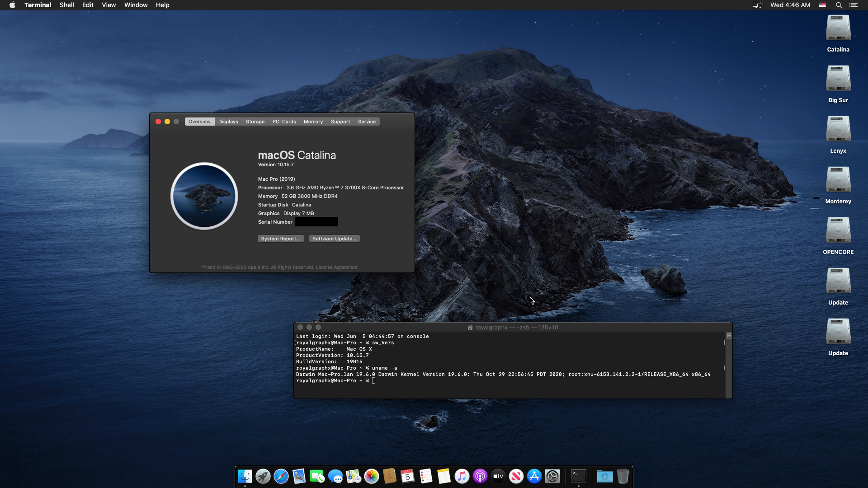
Task: Click the 'BuildVersion: 19H15' line
Action: pos(329,362)
